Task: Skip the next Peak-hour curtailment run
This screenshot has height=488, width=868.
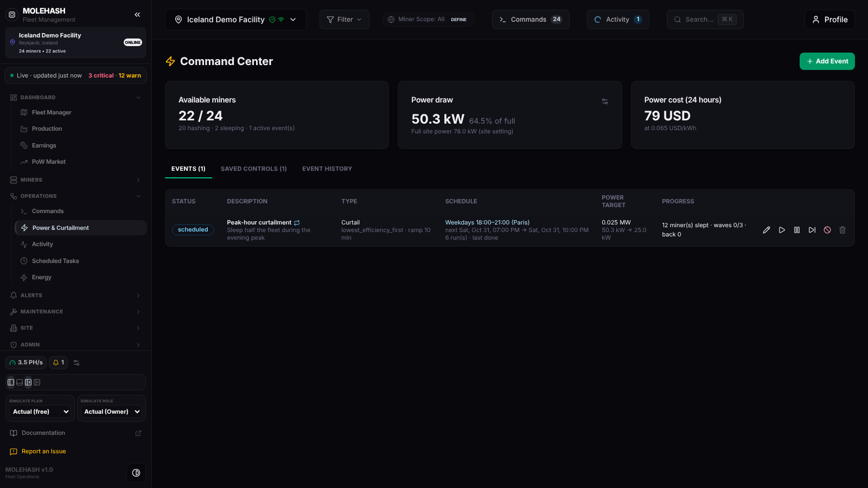Action: [x=812, y=230]
